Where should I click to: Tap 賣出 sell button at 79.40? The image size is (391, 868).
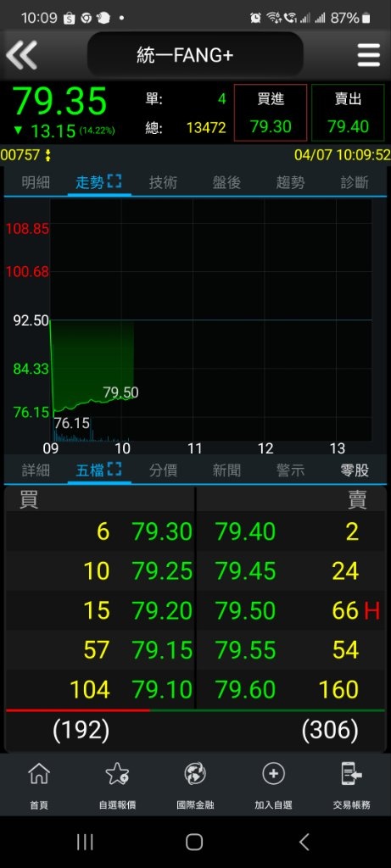click(348, 113)
